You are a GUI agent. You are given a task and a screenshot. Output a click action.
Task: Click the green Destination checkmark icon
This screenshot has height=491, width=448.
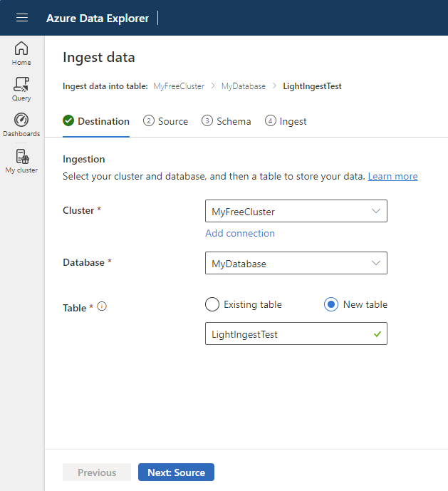[68, 120]
